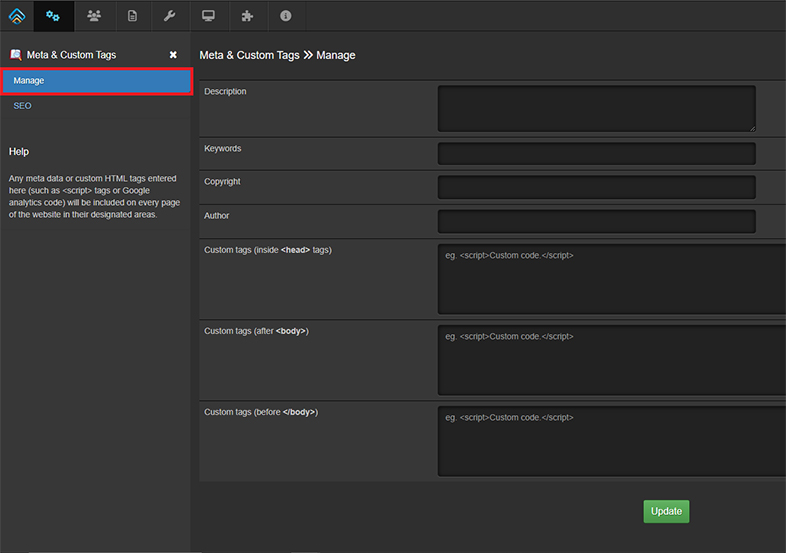Click into the Description text area
786x553 pixels.
pos(596,108)
